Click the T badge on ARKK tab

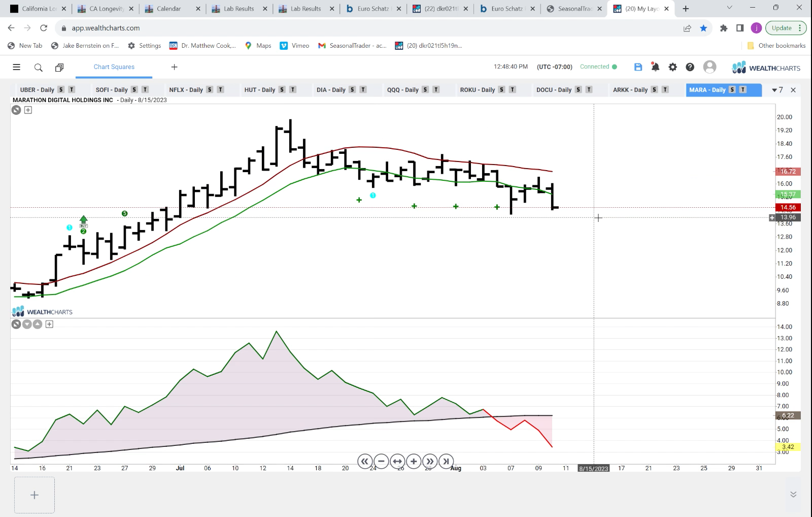coord(665,89)
